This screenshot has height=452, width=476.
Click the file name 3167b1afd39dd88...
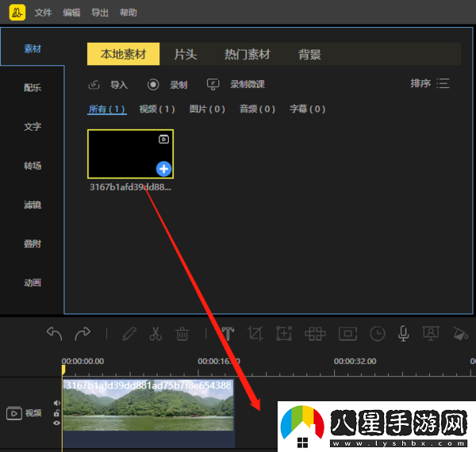(x=131, y=187)
